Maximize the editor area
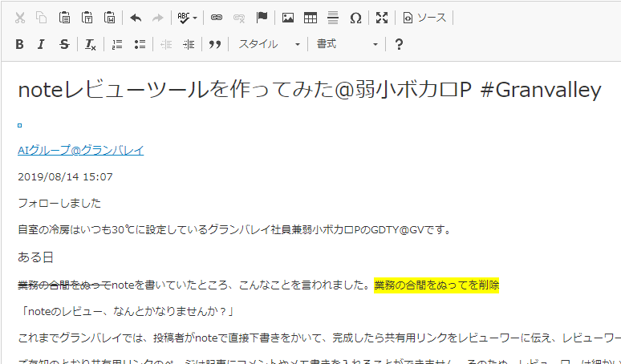The width and height of the screenshot is (621, 364). coord(382,17)
